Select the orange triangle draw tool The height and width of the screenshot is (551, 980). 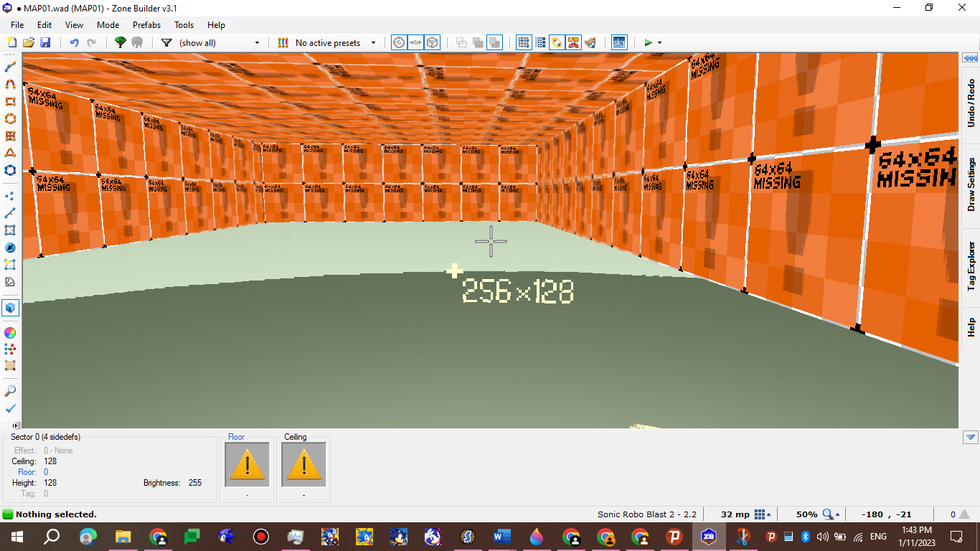(x=10, y=153)
